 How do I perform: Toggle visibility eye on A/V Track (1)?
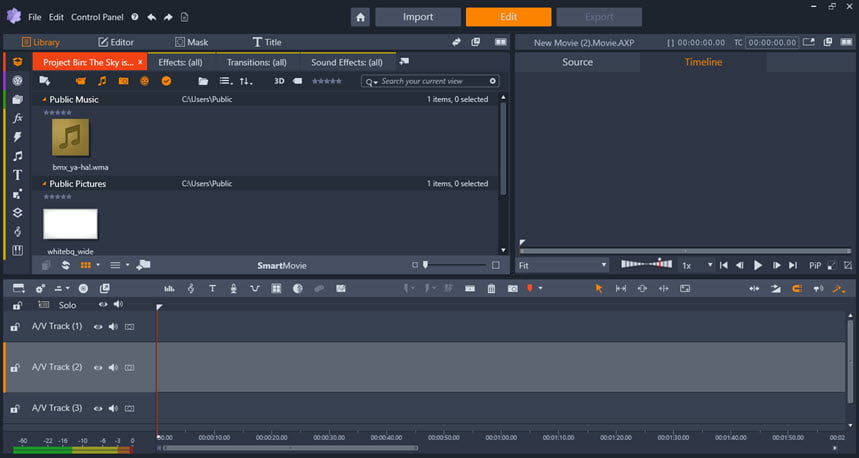coord(98,327)
